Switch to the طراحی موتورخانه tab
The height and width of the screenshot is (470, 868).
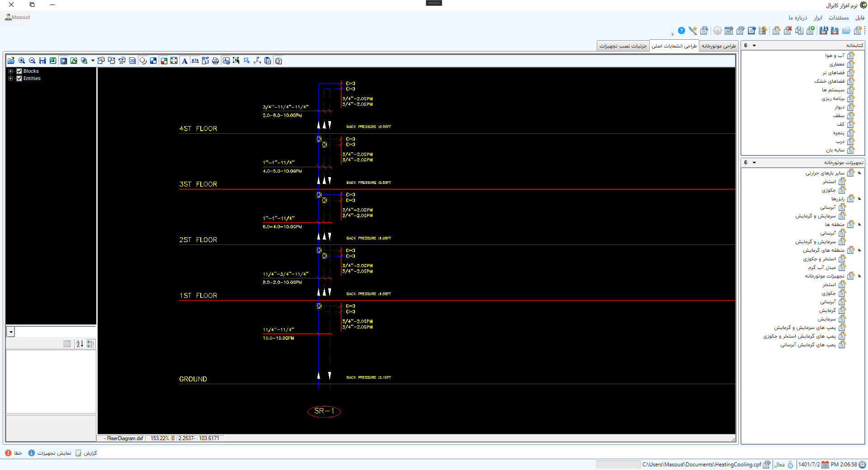pos(719,46)
